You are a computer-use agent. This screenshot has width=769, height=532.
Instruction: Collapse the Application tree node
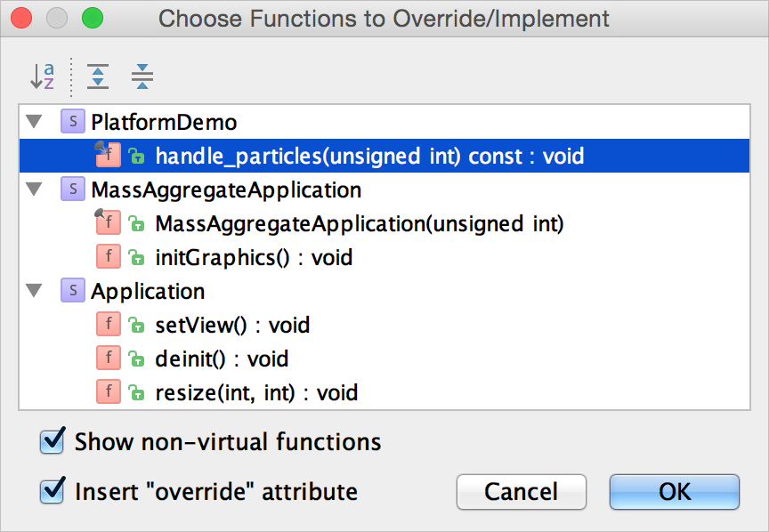35,291
